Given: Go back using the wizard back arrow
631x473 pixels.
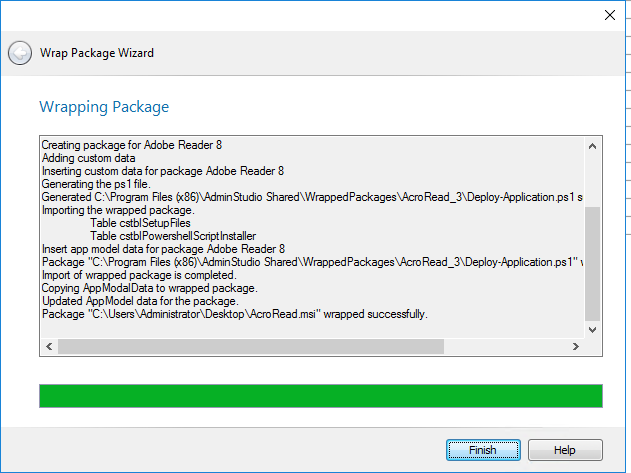Looking at the screenshot, I should point(19,53).
